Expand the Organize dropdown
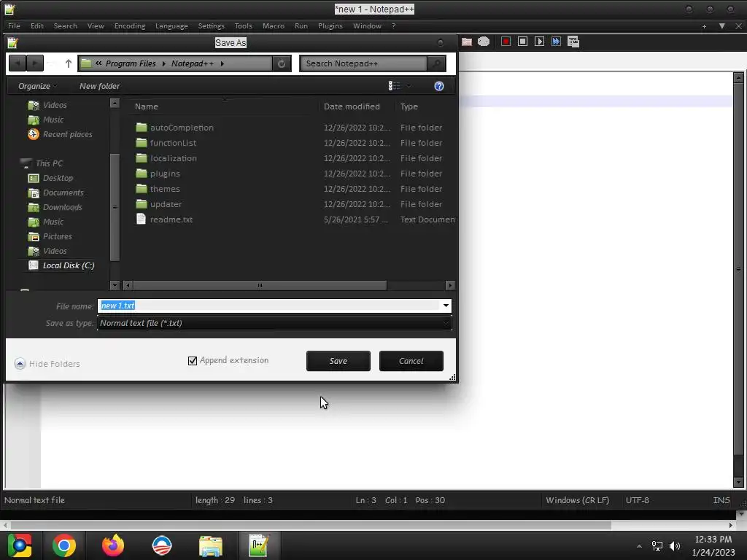Viewport: 747px width, 560px height. [38, 86]
